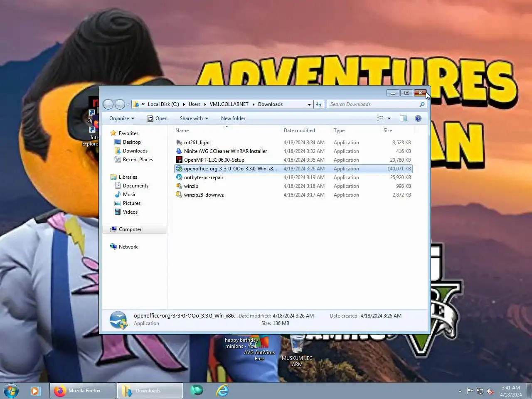Click the OpenMPT setup file icon

[179, 160]
